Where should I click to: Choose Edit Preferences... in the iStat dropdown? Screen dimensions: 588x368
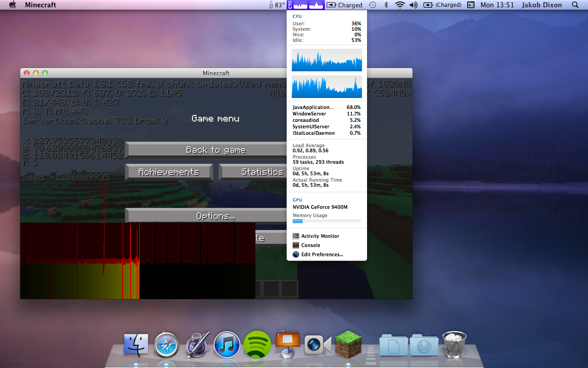pyautogui.click(x=326, y=254)
